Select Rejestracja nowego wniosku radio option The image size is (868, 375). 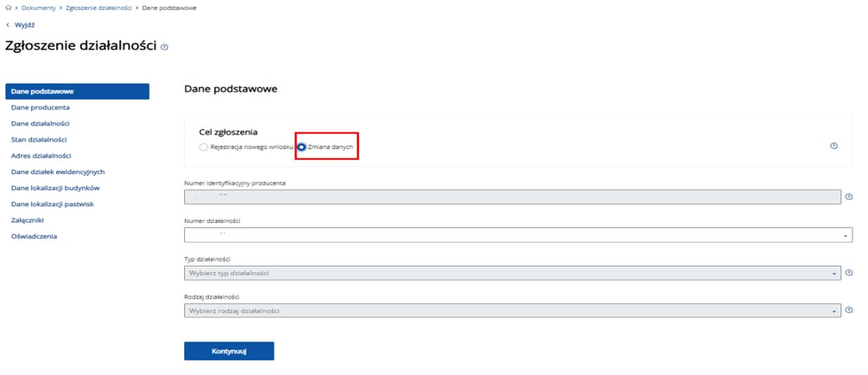pyautogui.click(x=204, y=147)
